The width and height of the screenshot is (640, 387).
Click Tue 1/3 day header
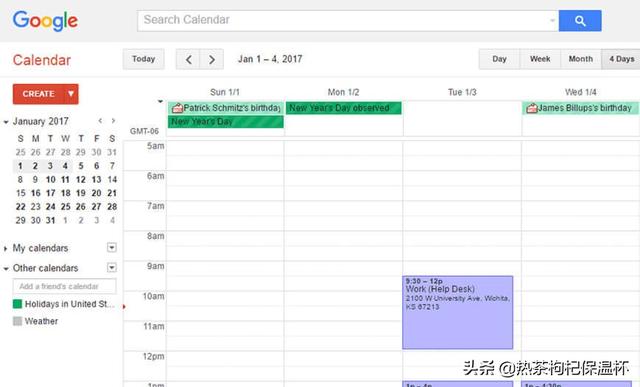click(x=462, y=92)
